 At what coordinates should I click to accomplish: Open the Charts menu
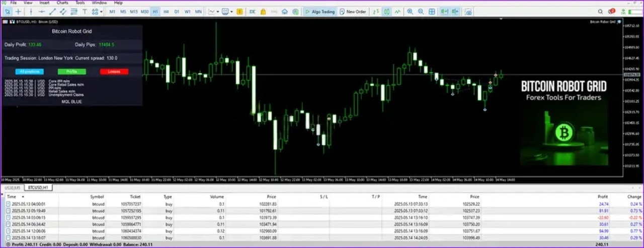[x=62, y=3]
